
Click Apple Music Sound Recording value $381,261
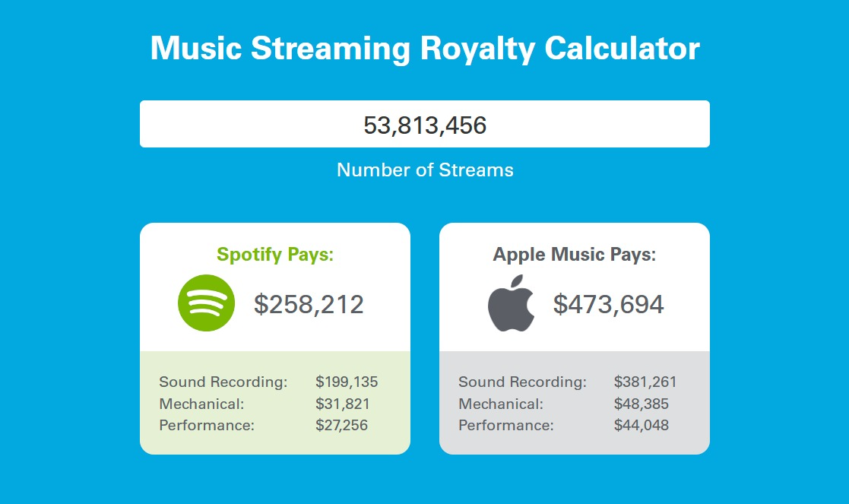click(x=645, y=382)
